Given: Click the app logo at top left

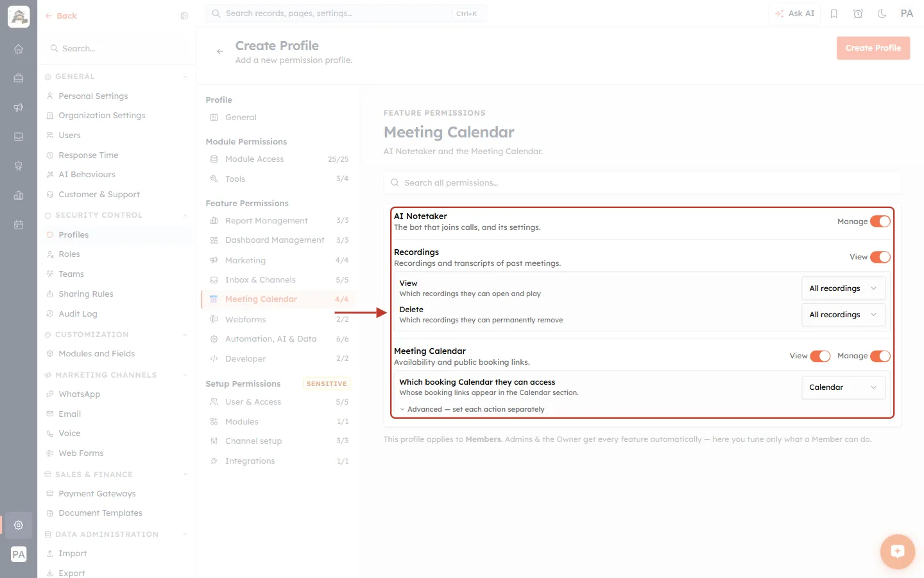Looking at the screenshot, I should tap(19, 17).
